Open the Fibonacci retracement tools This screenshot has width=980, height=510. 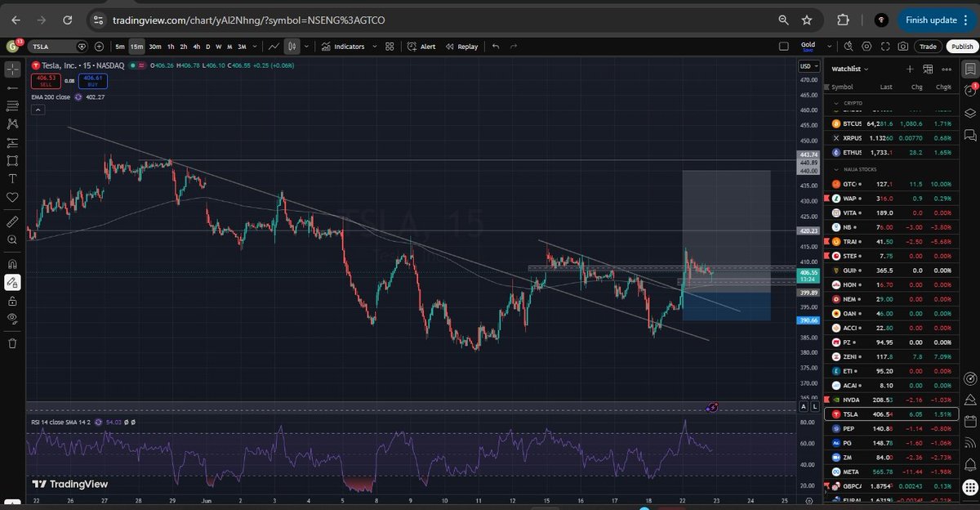coord(12,105)
